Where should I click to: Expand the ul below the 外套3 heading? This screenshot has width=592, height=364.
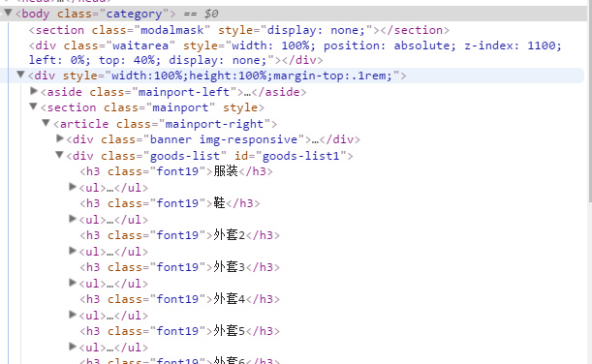click(x=73, y=283)
